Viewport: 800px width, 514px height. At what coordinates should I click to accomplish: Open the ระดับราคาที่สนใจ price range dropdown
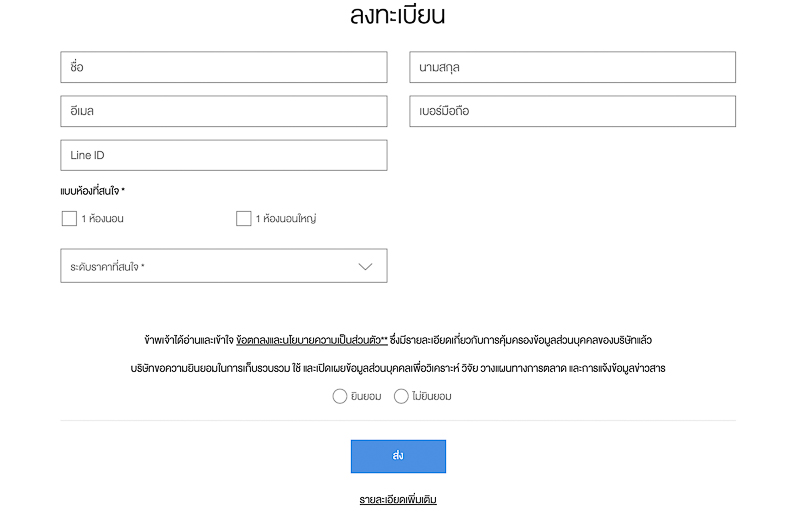pos(223,266)
